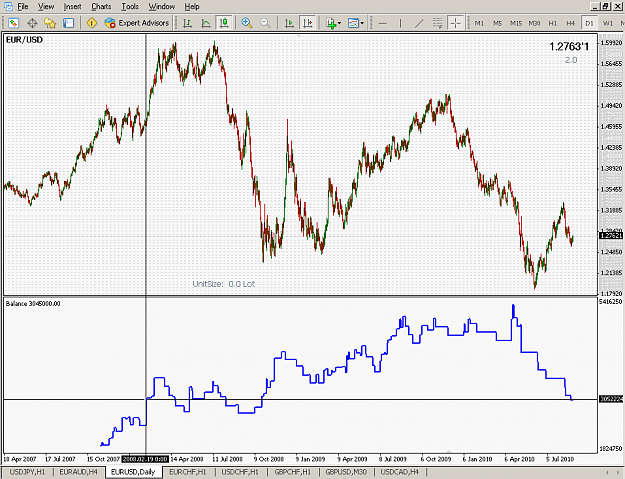The image size is (625, 479).
Task: Switch to the USDCAD,H4 chart tab
Action: (x=400, y=472)
